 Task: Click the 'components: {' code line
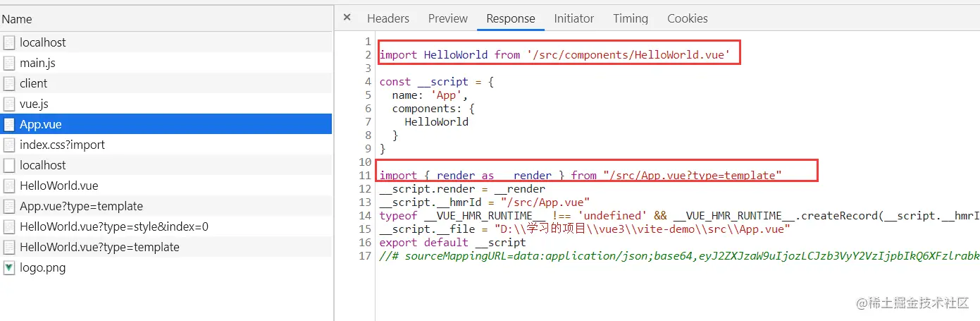pos(433,109)
